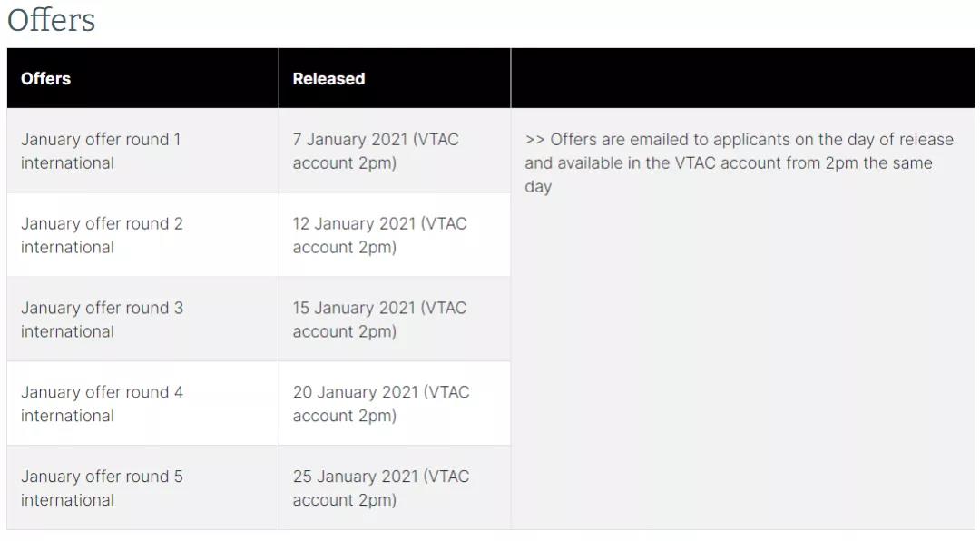The height and width of the screenshot is (541, 980).
Task: Click the empty third column header
Action: click(742, 78)
